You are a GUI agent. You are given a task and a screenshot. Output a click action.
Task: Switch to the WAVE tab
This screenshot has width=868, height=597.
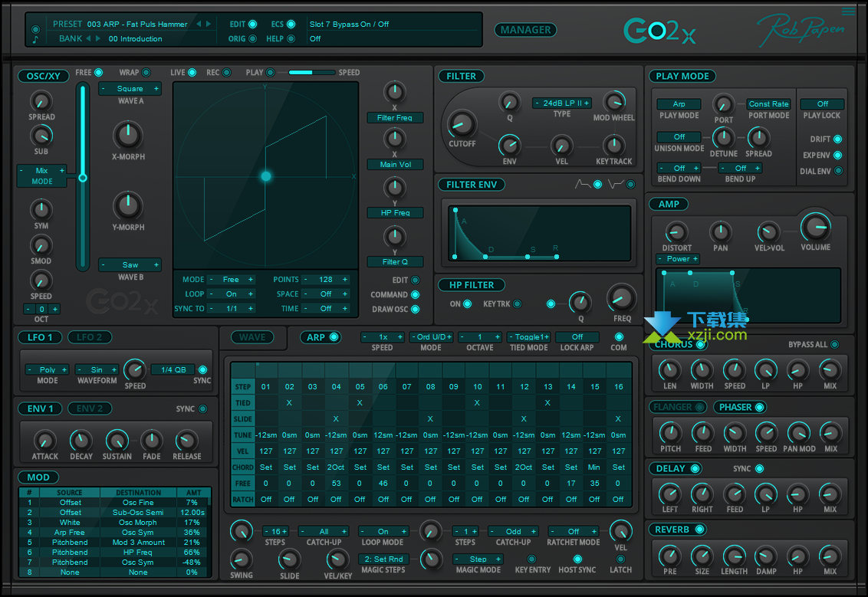(x=252, y=337)
